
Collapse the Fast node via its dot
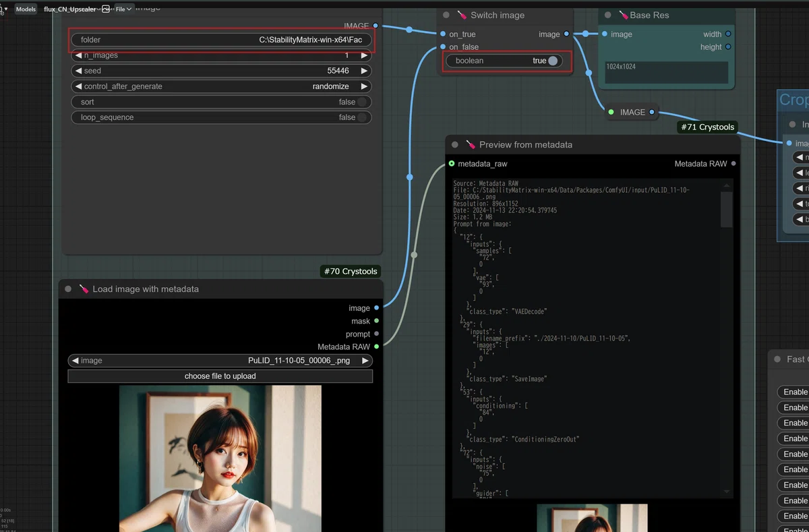777,359
